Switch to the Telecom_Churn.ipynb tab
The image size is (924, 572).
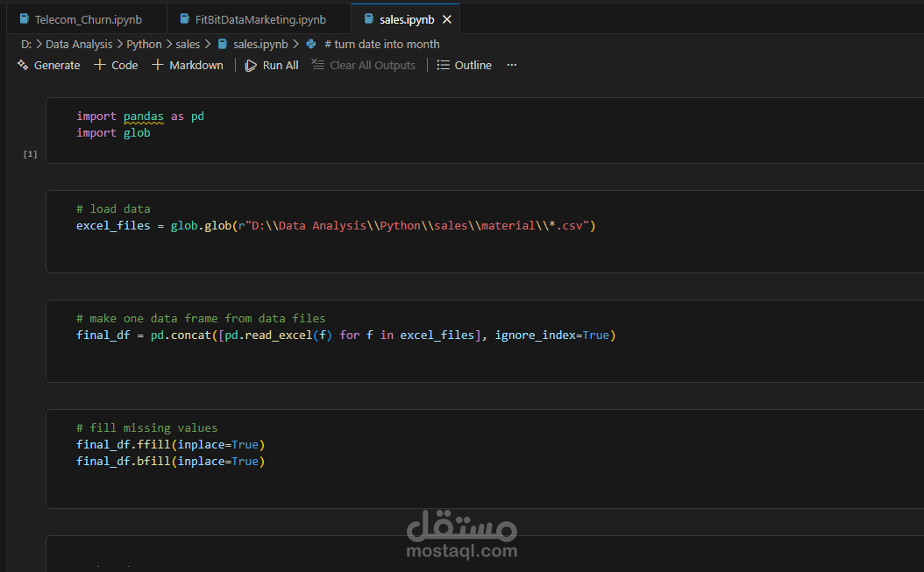89,19
